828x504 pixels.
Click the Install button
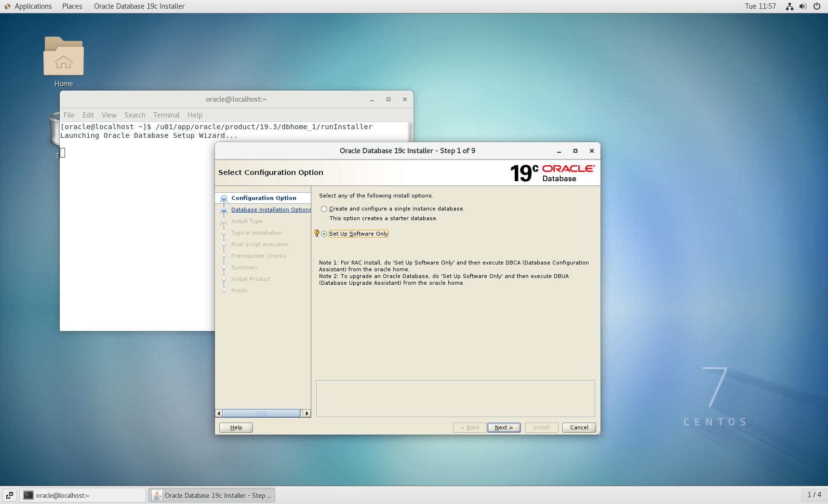tap(542, 427)
